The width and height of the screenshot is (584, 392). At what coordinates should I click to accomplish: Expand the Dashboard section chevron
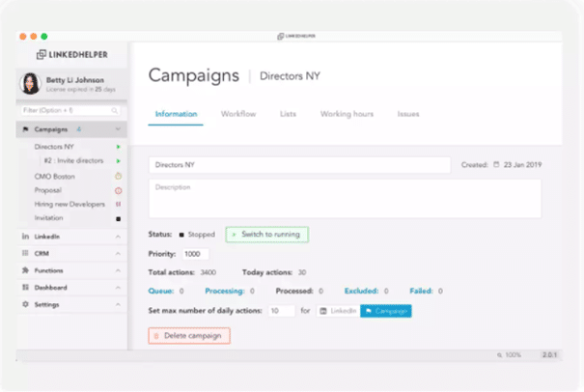coord(118,288)
